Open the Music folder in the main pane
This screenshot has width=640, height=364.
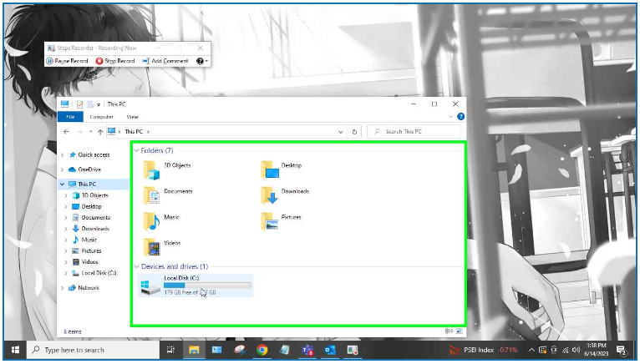pyautogui.click(x=161, y=221)
